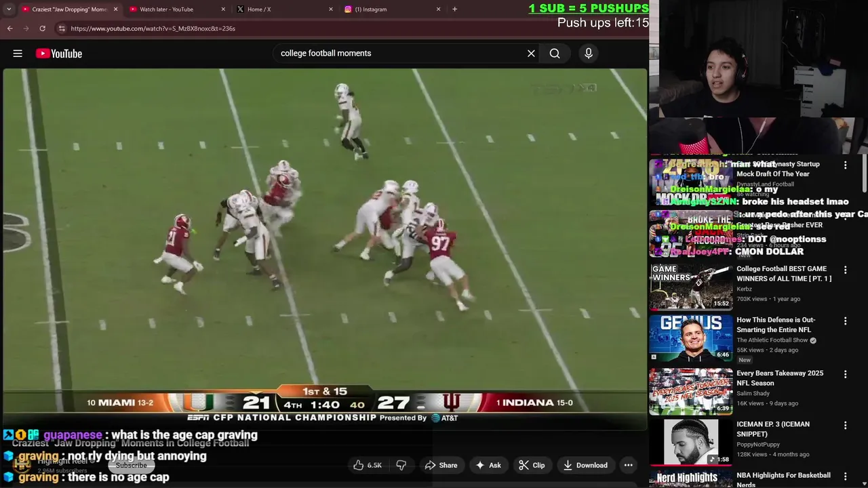Open more actions ellipsis under the video
The width and height of the screenshot is (868, 488).
pos(629,465)
